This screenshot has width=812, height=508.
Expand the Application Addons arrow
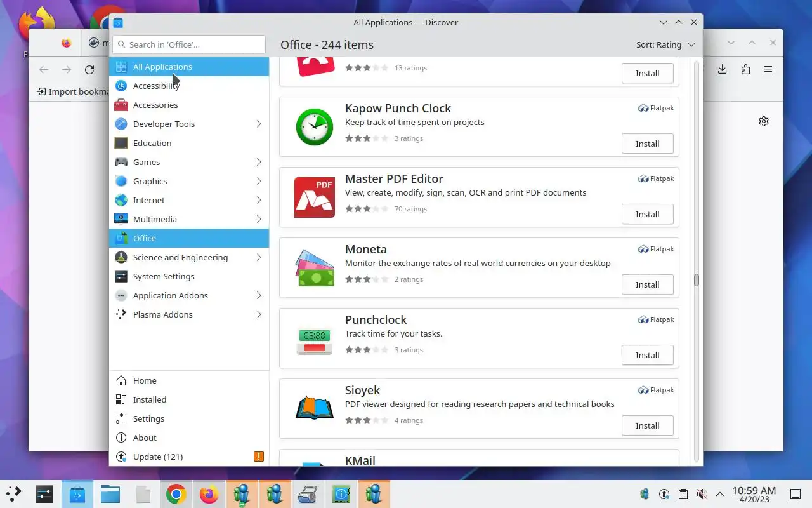[259, 295]
